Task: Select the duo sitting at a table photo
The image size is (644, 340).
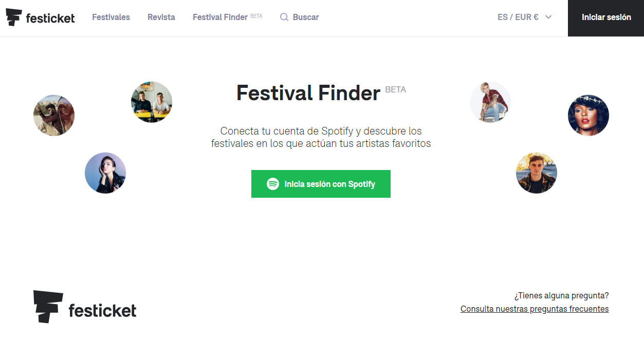Action: tap(151, 102)
